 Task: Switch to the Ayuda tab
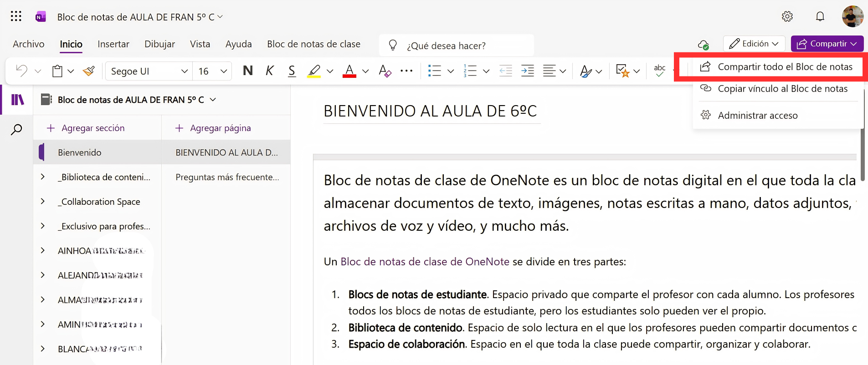click(x=239, y=44)
